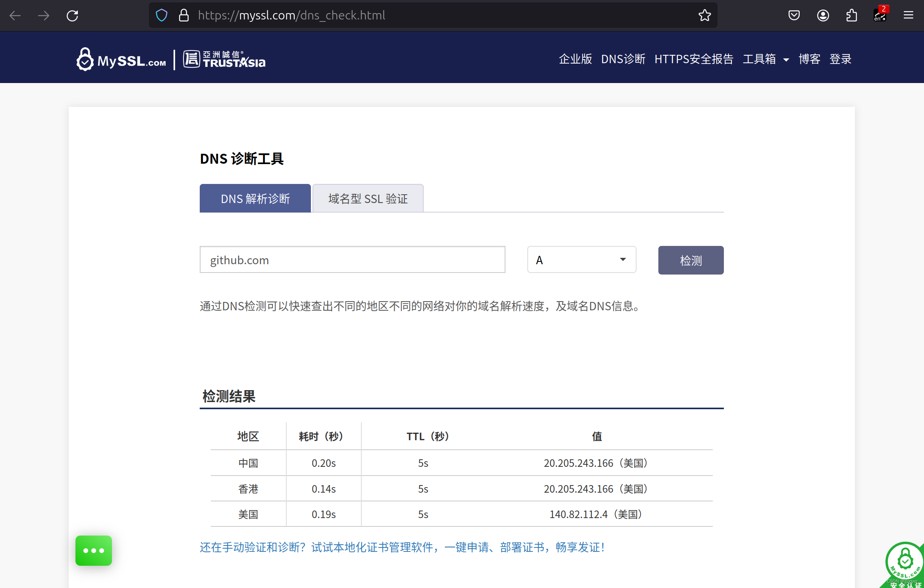The image size is (924, 588).
Task: Open the DNS record type selector showing A
Action: pos(581,259)
